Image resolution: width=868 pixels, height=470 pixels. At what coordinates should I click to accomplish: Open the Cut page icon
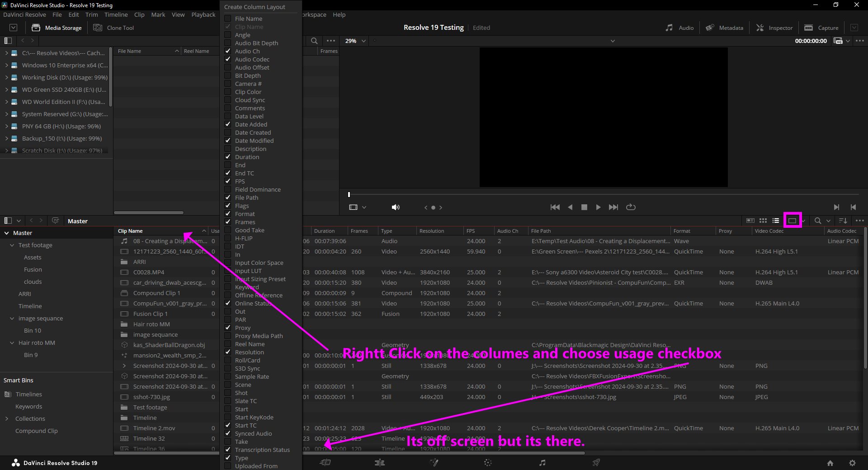[325, 462]
